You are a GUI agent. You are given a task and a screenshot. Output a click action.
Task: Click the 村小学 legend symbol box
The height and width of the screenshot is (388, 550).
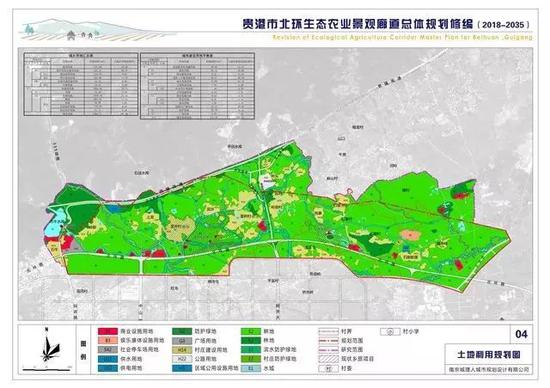coord(390,332)
